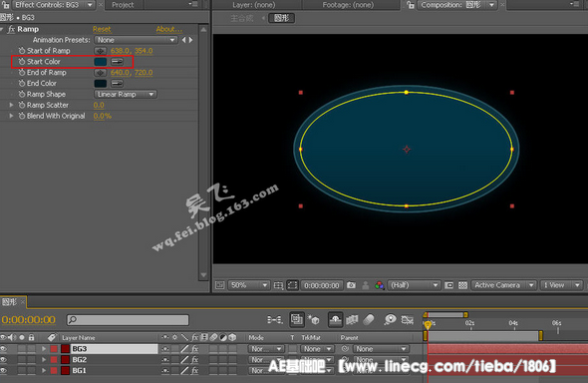Screen dimensions: 588x383
Task: Click the Start of Ramp value 638.0, 354.0
Action: point(132,51)
